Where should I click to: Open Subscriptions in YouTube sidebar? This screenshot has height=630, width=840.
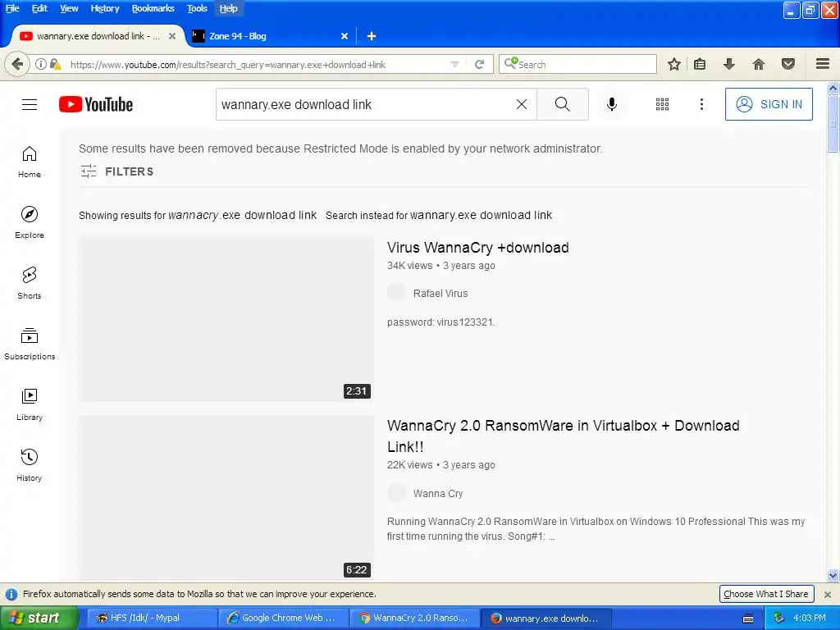point(30,344)
